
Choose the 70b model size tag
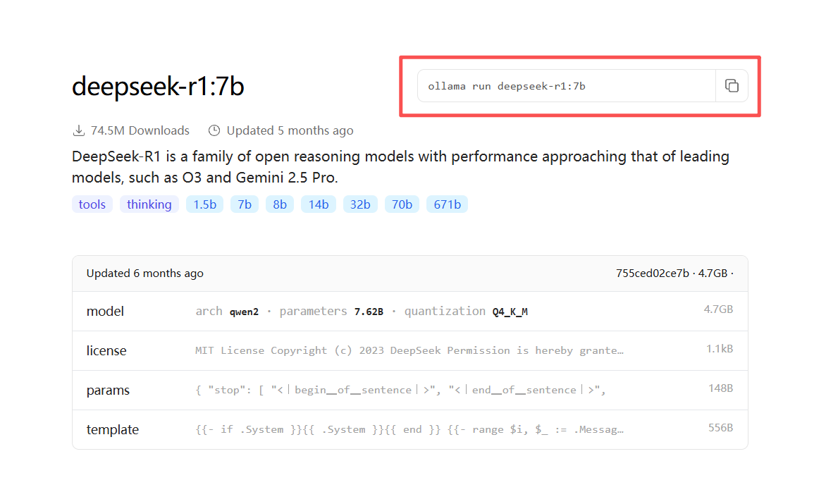click(x=402, y=204)
